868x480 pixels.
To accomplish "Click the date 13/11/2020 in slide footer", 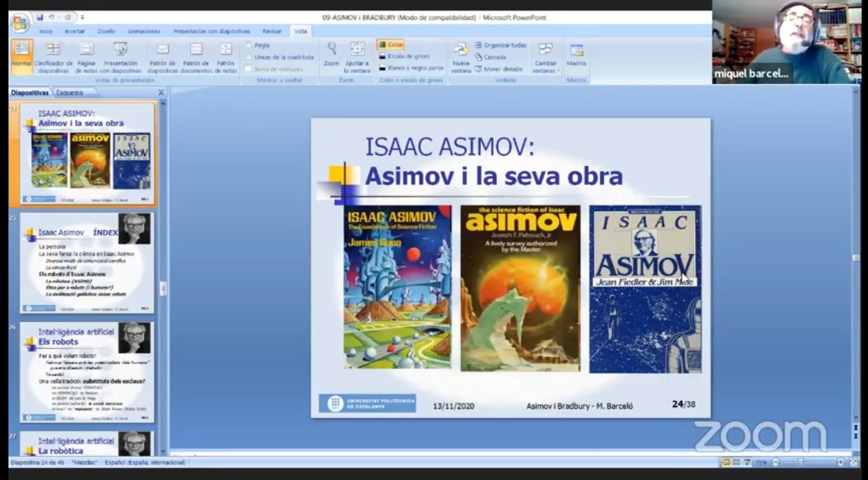I will click(x=454, y=406).
